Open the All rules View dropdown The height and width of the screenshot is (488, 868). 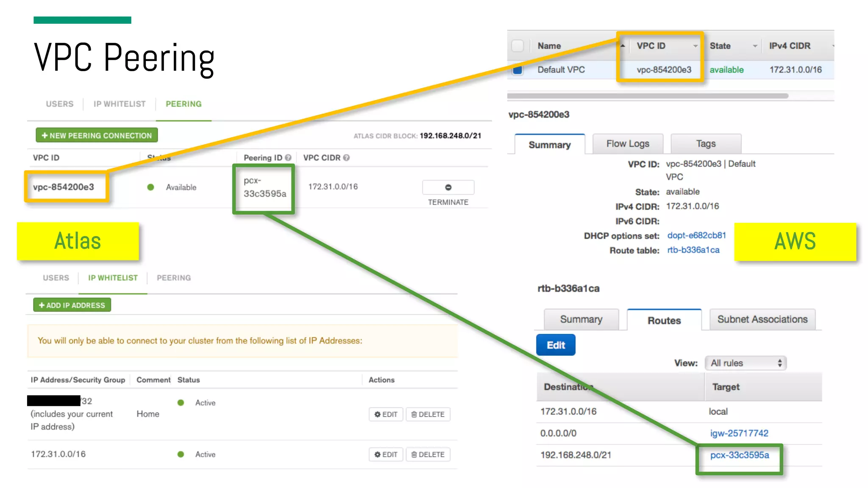coord(746,363)
